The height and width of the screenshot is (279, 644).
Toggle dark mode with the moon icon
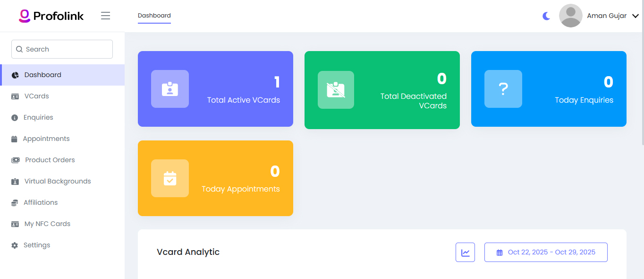[x=546, y=16]
